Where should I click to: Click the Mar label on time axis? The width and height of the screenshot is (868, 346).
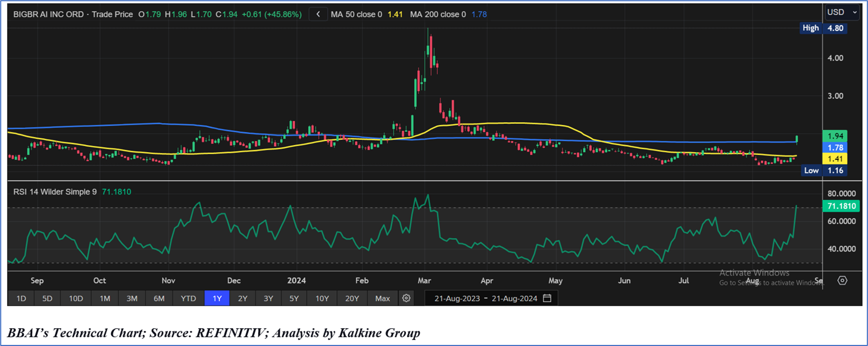point(424,280)
